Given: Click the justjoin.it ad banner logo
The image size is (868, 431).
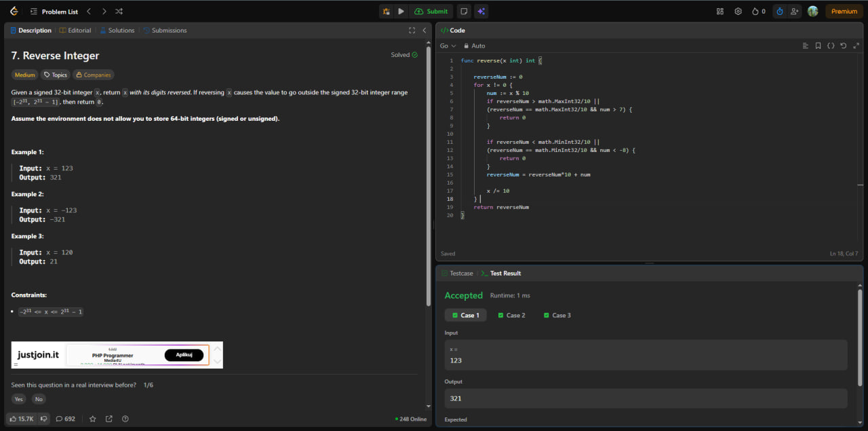Looking at the screenshot, I should pyautogui.click(x=38, y=355).
